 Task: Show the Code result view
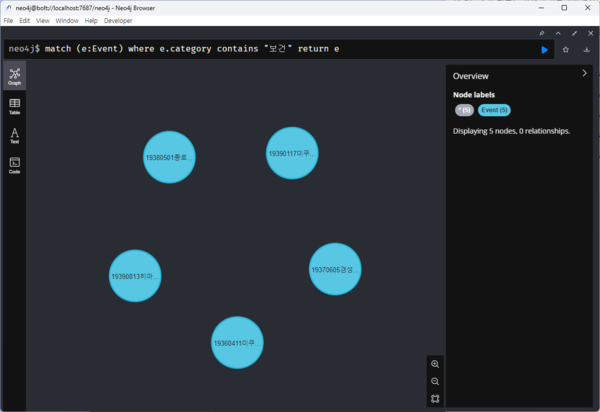pos(15,164)
